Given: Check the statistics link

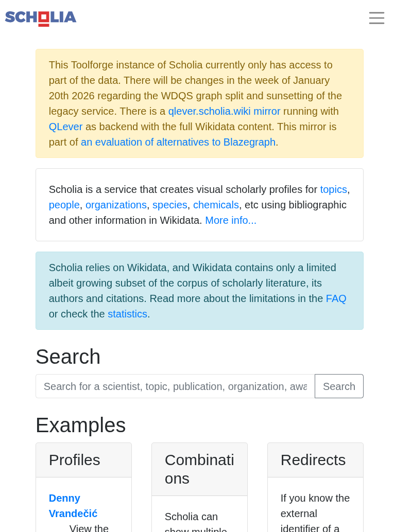Looking at the screenshot, I should click(127, 314).
